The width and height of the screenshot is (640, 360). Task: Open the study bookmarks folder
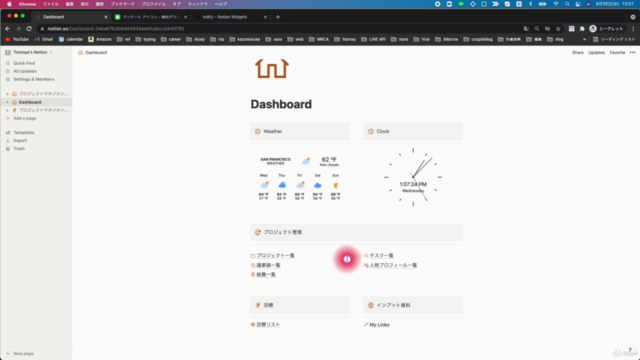click(x=196, y=39)
